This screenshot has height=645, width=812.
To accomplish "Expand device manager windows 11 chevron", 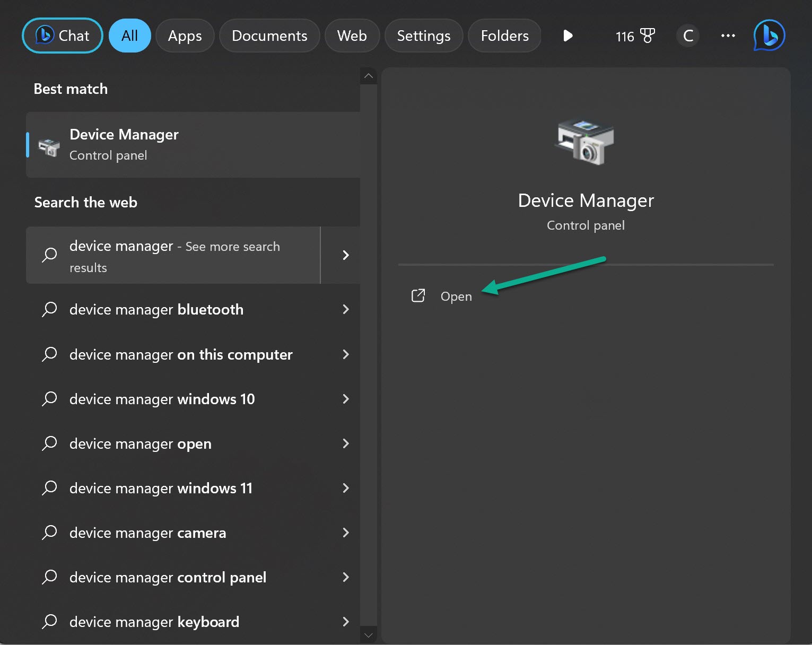I will click(x=346, y=487).
